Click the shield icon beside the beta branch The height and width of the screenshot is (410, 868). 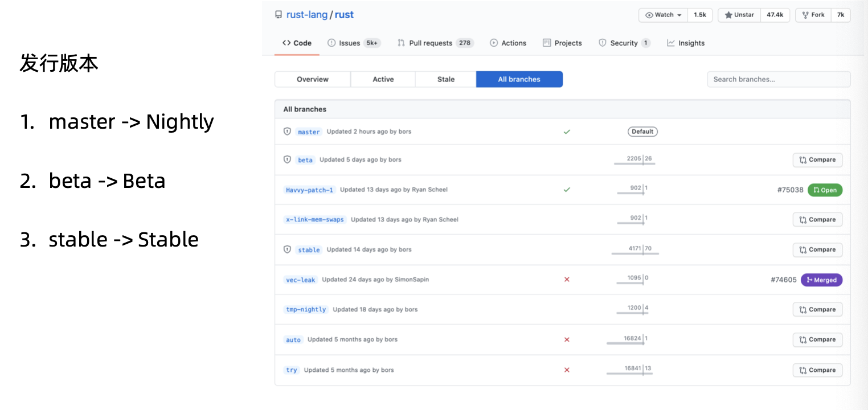point(288,159)
